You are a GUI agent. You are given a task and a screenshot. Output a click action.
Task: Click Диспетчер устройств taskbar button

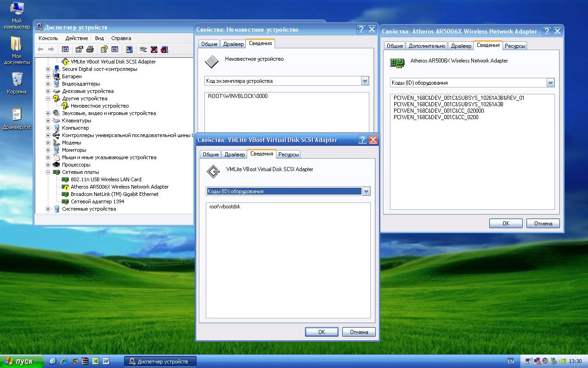point(160,362)
